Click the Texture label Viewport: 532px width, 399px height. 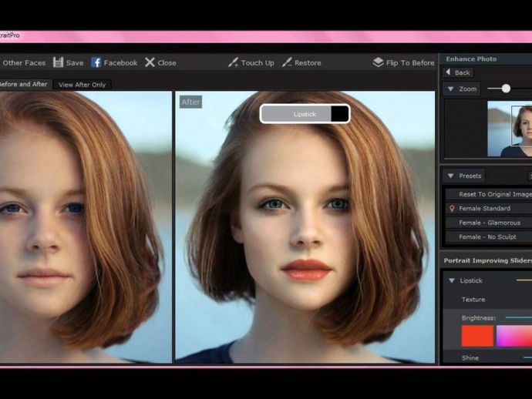pos(473,300)
